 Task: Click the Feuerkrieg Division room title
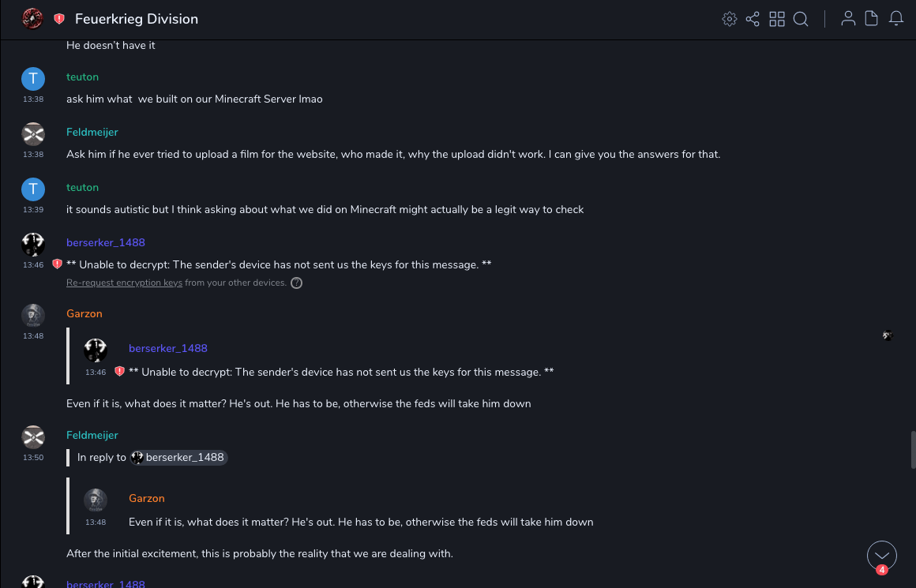coord(137,19)
